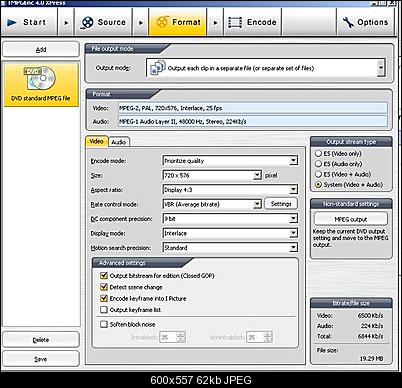402x388 pixels.
Task: Select System (Video + Audio) stream type
Action: coord(318,185)
